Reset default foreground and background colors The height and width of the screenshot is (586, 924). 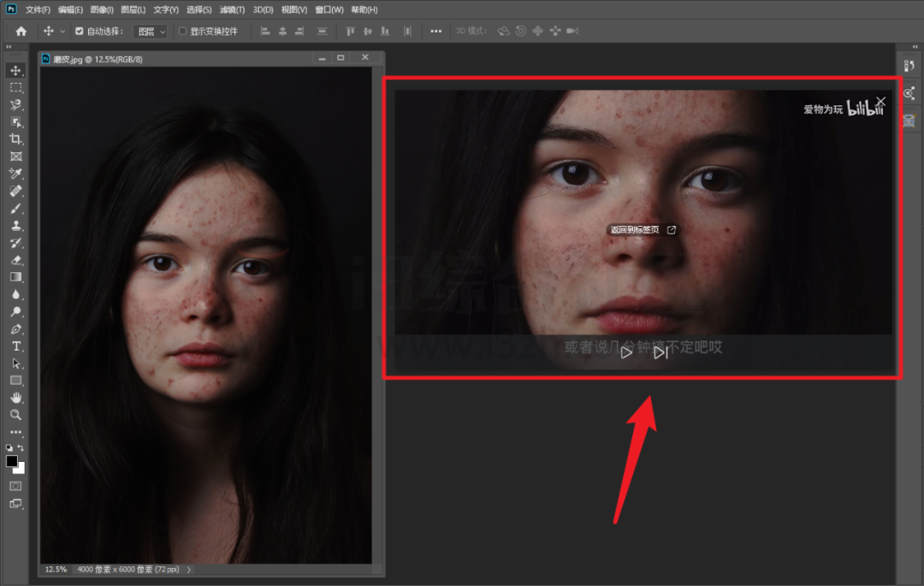[x=9, y=448]
